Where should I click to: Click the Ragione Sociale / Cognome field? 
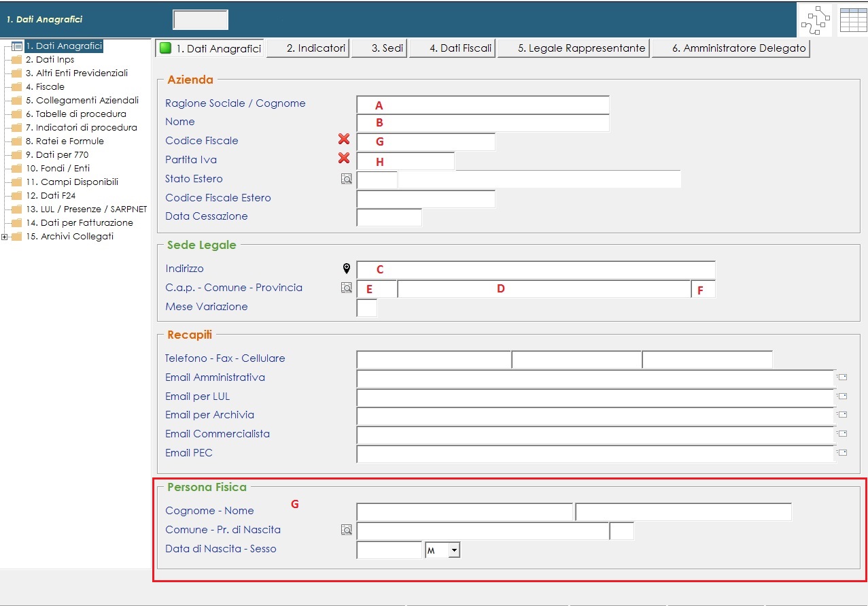483,105
